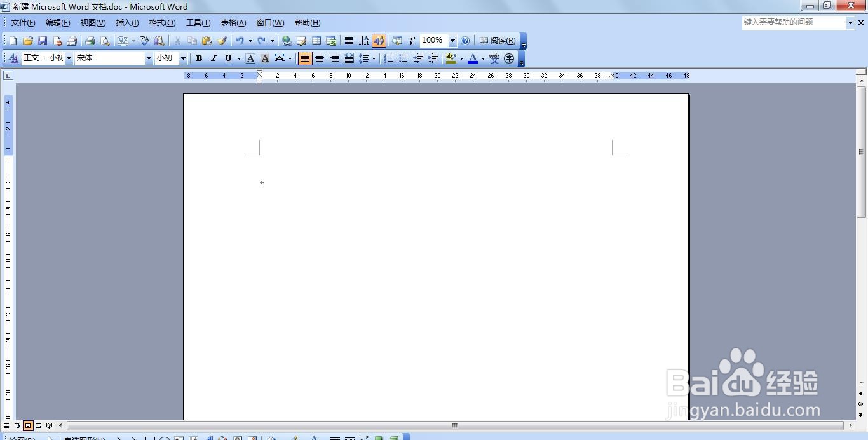Screen dimensions: 868x440
Task: Switch to Web Layout view
Action: point(17,425)
